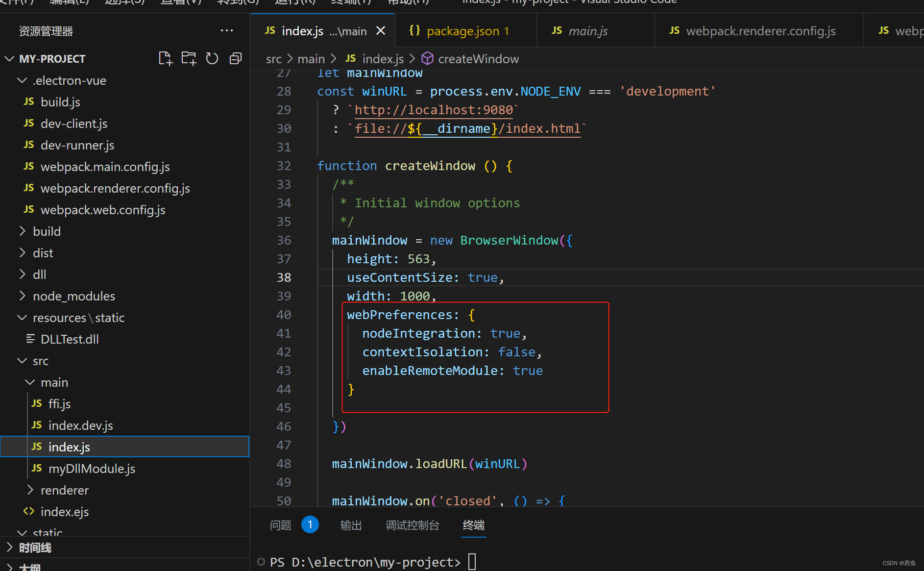This screenshot has height=571, width=924.
Task: Switch to the main.js tab
Action: coord(588,30)
